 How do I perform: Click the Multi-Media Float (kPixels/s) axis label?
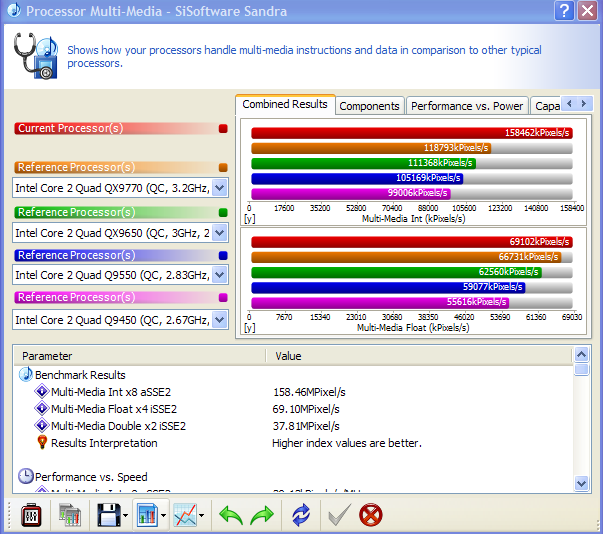(x=413, y=328)
